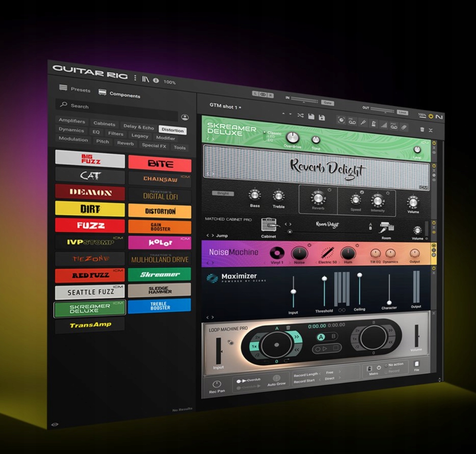Click the component Search field

click(117, 109)
